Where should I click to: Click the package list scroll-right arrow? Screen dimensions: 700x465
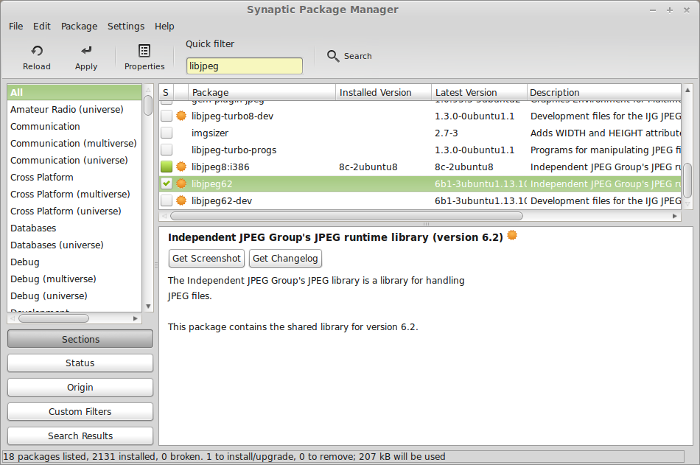pyautogui.click(x=675, y=216)
